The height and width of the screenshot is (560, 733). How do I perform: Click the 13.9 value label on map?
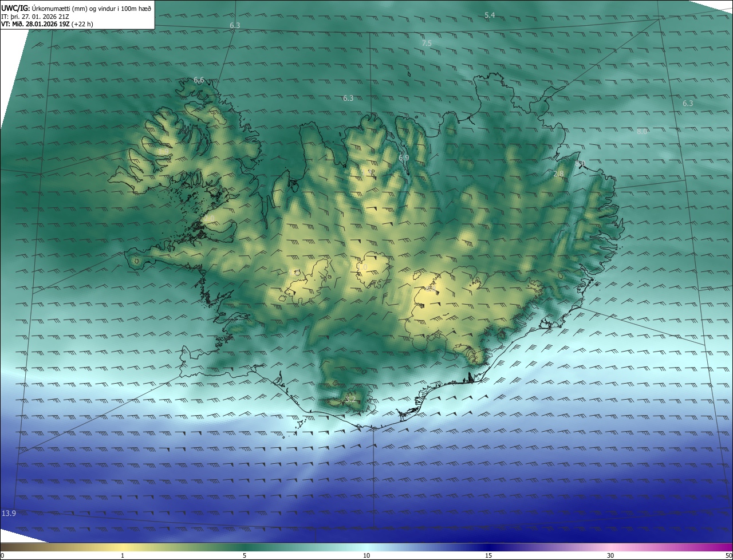click(x=9, y=513)
